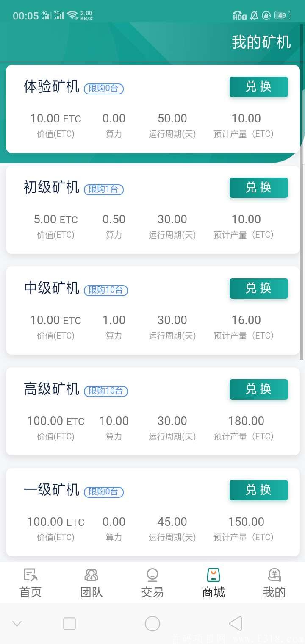The image size is (305, 644).
Task: Tap the 限购1台 badge on 初级矿机
Action: [x=104, y=189]
